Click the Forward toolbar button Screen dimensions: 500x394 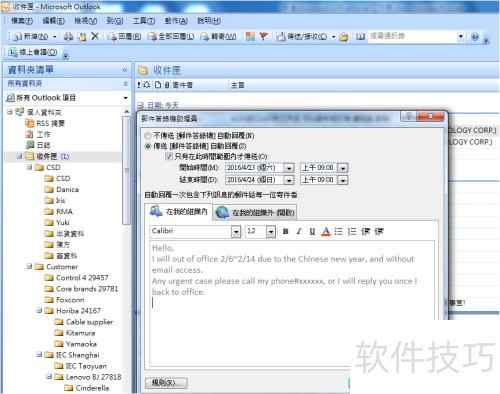pos(218,36)
